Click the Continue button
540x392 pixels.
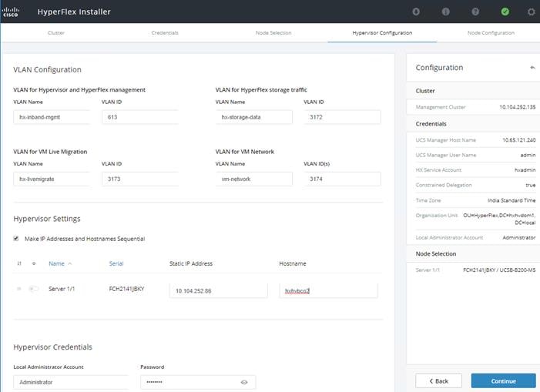(x=503, y=381)
